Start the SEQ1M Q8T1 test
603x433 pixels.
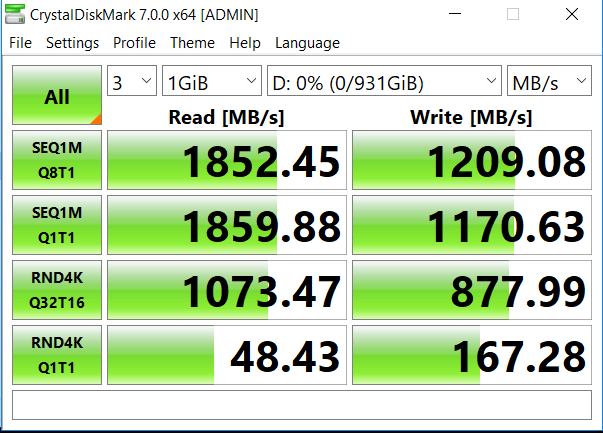click(x=57, y=160)
